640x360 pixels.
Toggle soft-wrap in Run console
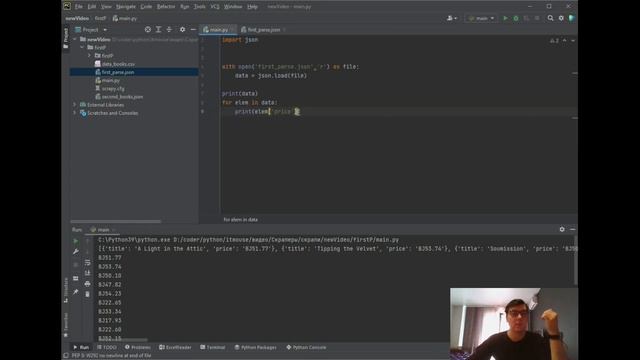(x=87, y=262)
